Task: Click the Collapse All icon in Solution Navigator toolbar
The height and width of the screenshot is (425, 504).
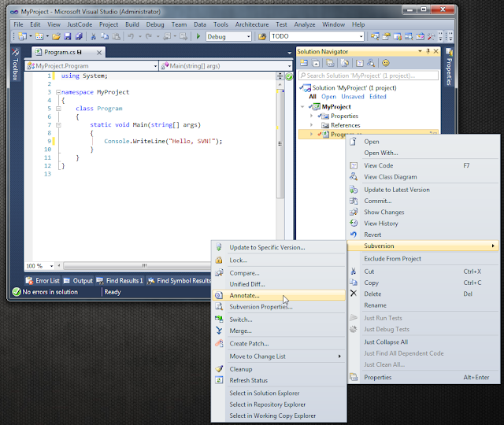Action: (x=316, y=63)
